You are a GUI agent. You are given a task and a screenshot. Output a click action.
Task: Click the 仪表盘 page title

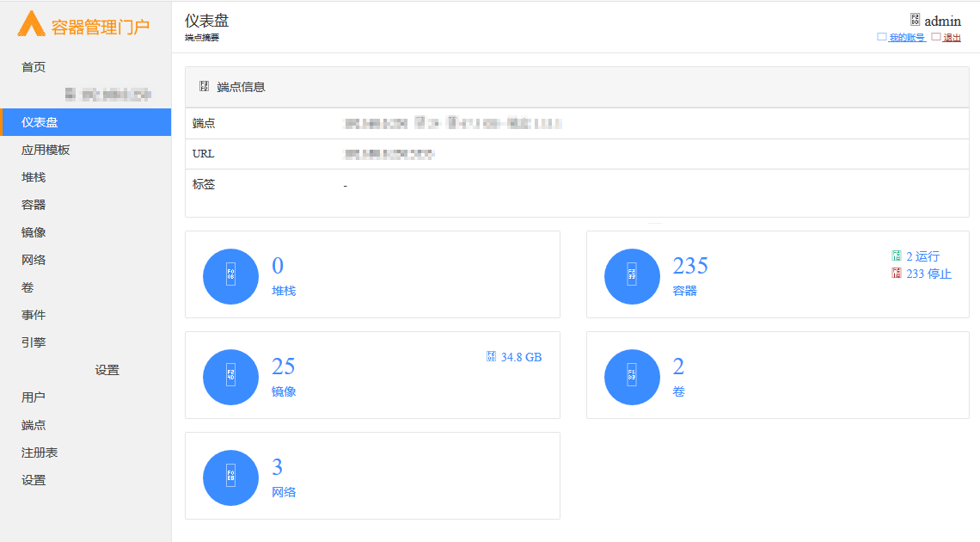coord(207,21)
